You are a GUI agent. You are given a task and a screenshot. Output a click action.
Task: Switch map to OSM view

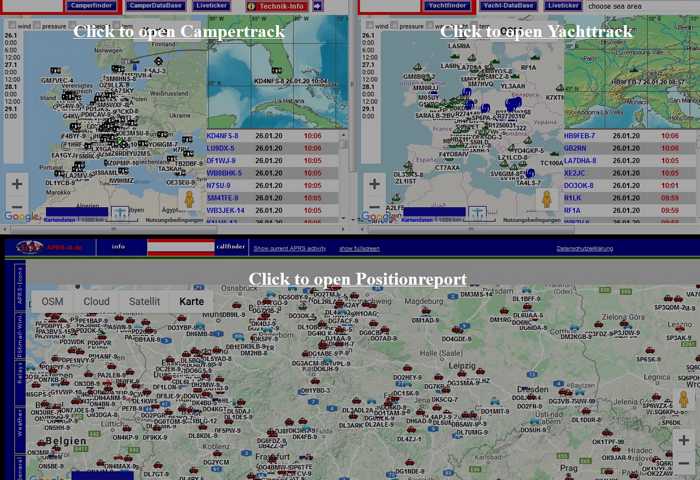point(52,301)
